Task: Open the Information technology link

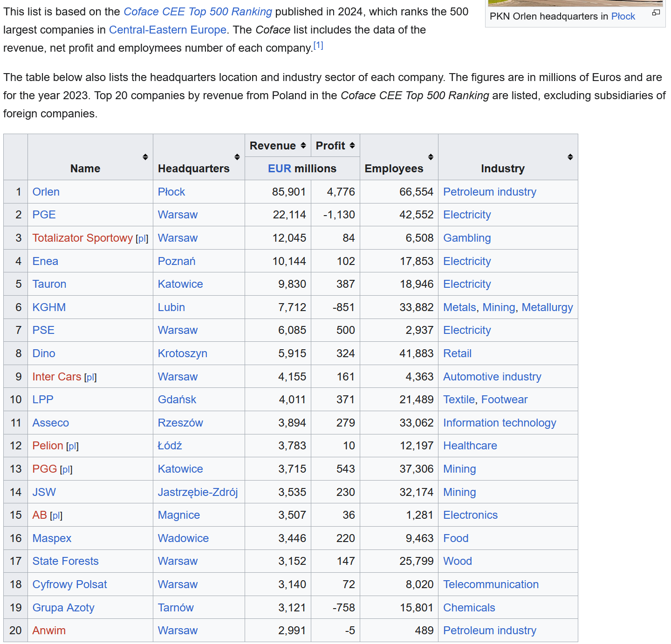Action: [500, 423]
